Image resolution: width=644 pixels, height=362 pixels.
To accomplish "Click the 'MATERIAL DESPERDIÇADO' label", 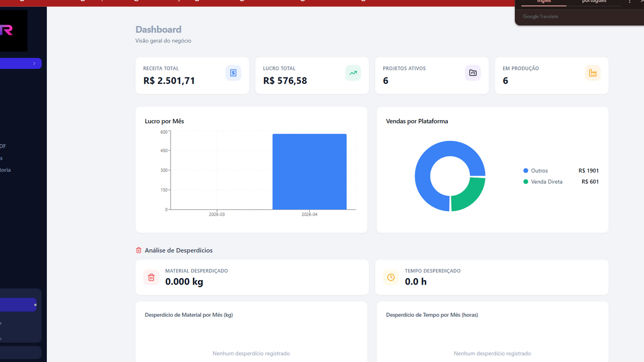I will [x=197, y=271].
